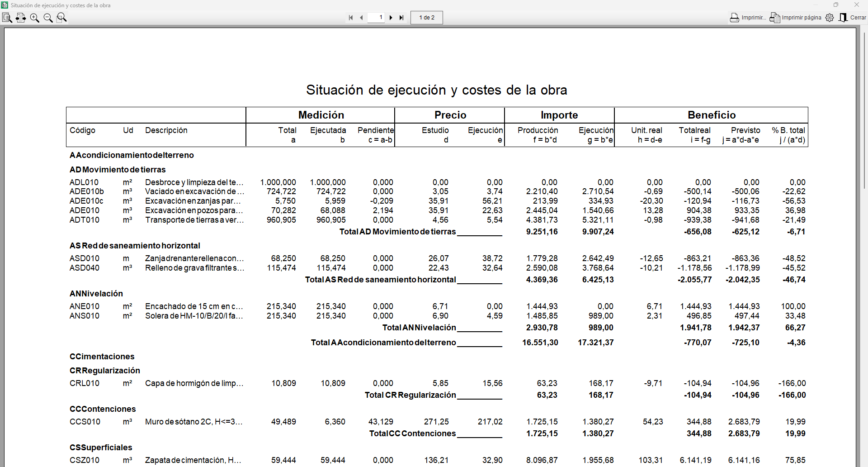Click the page number input field
Image resolution: width=868 pixels, height=467 pixels.
376,18
